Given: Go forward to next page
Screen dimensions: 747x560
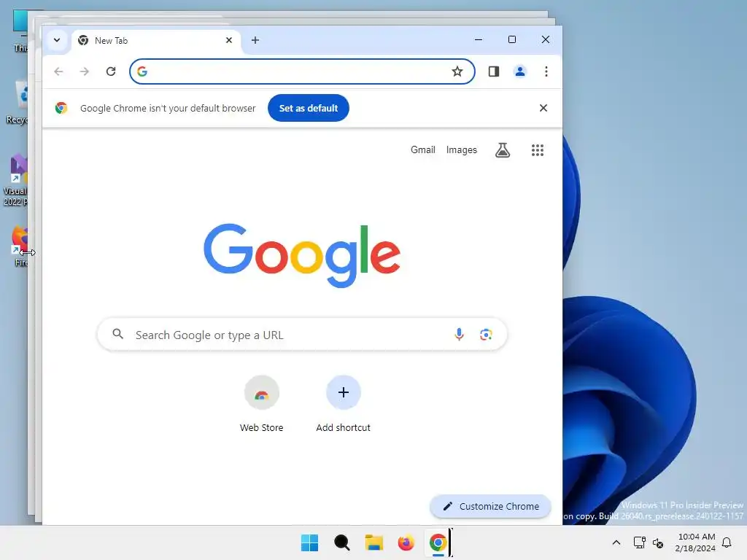Looking at the screenshot, I should coord(85,71).
